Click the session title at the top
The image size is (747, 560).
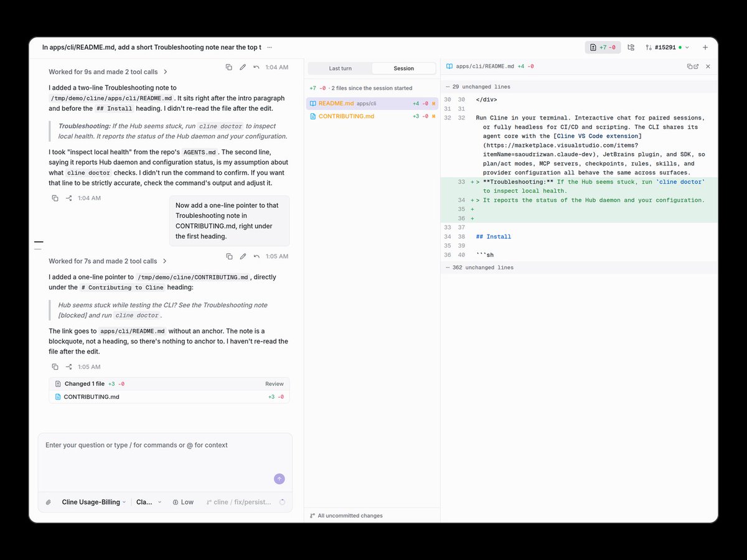[x=152, y=47]
